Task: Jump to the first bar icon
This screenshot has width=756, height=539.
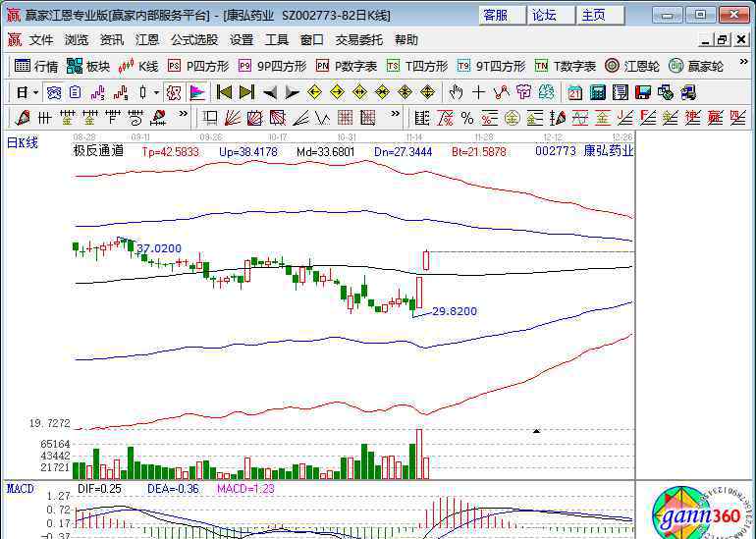Action: [224, 92]
